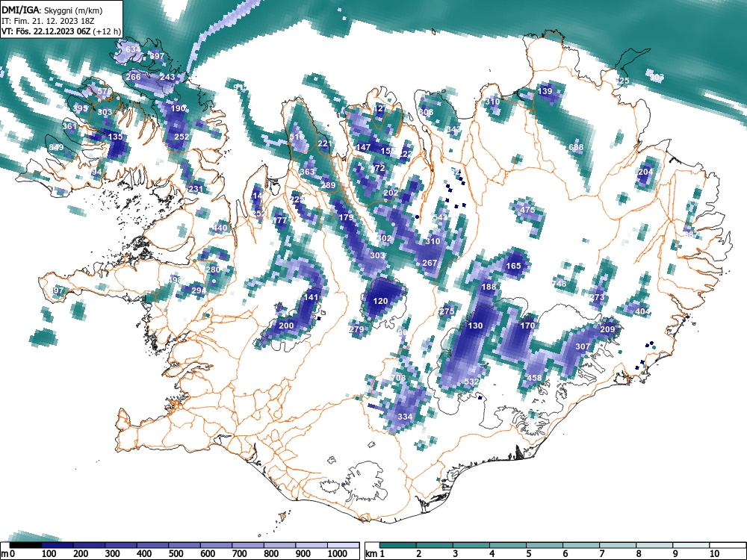Click the 5–6 km teal legend swatch
This screenshot has height=560, width=747.
(545, 546)
